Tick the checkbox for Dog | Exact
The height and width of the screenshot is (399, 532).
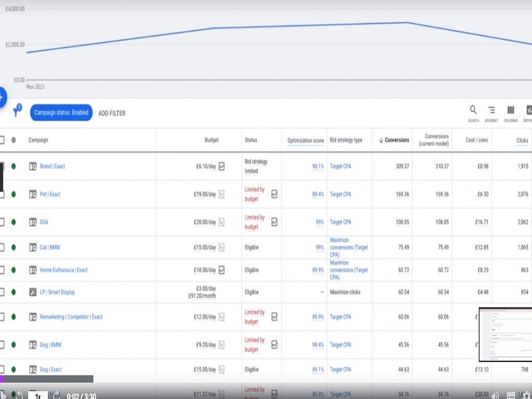(x=2, y=369)
